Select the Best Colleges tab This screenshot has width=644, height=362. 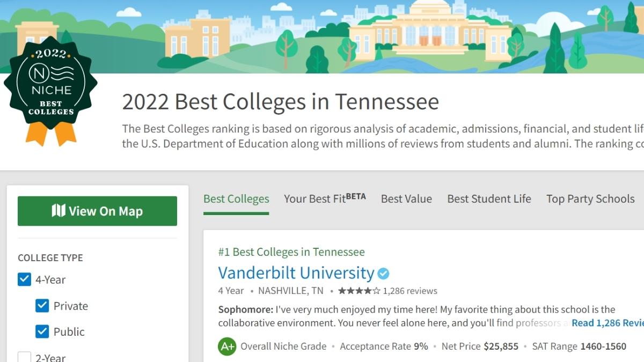tap(236, 199)
